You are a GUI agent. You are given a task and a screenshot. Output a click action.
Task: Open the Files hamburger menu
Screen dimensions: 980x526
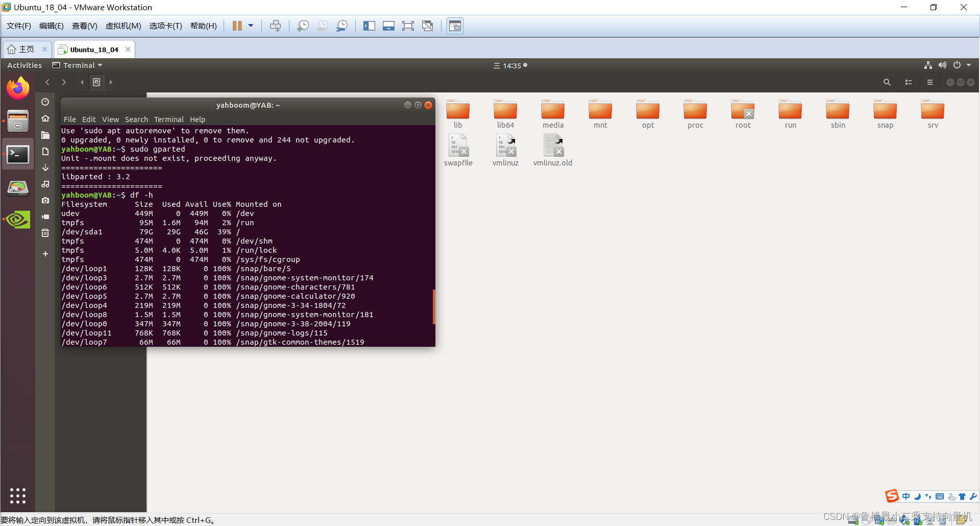pyautogui.click(x=930, y=82)
